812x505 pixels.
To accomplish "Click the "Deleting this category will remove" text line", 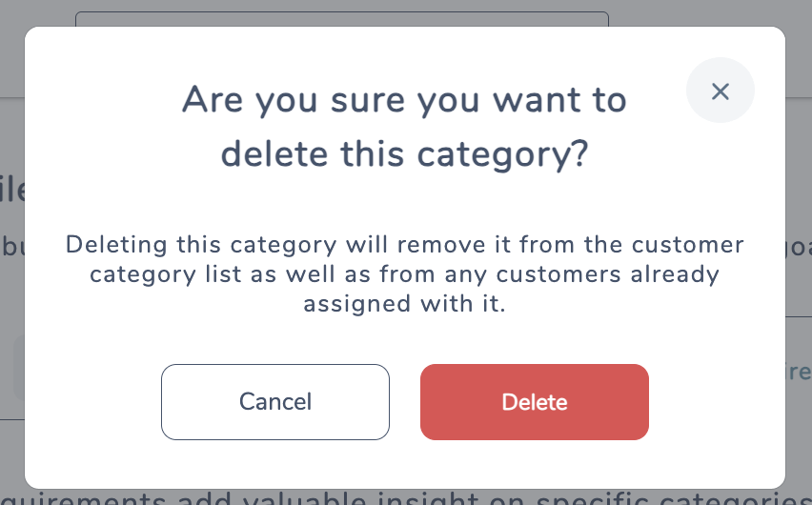I will pyautogui.click(x=404, y=245).
